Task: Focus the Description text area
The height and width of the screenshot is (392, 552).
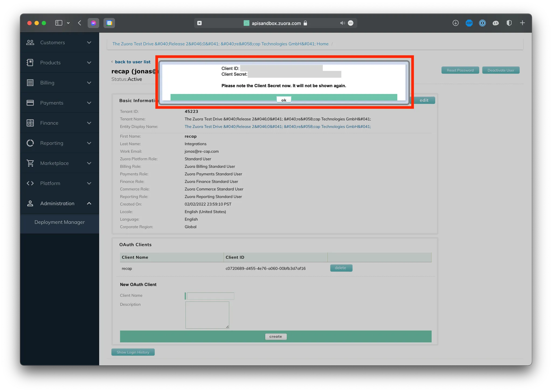Action: pyautogui.click(x=207, y=315)
